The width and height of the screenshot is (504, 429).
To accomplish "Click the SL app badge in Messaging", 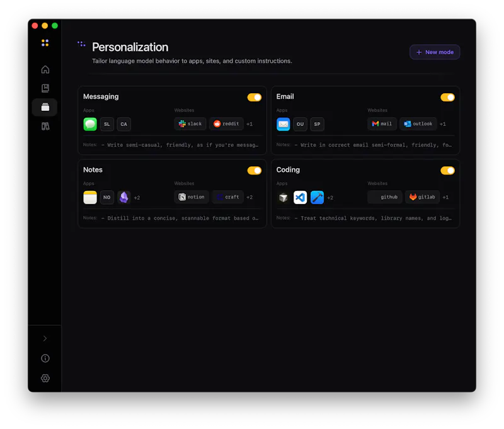I will (x=107, y=124).
